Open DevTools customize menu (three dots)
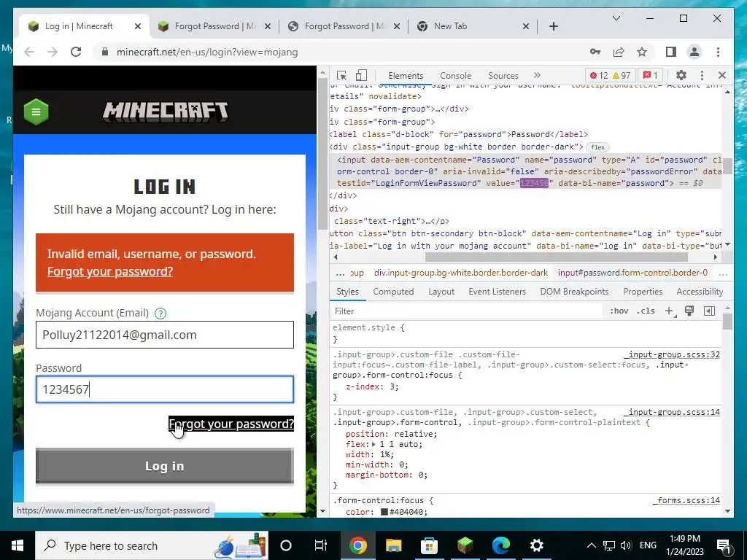 click(702, 75)
